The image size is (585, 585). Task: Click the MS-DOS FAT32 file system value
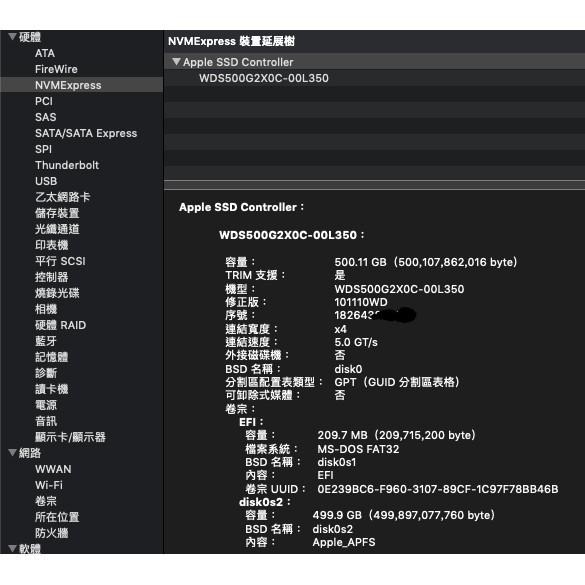[x=358, y=449]
